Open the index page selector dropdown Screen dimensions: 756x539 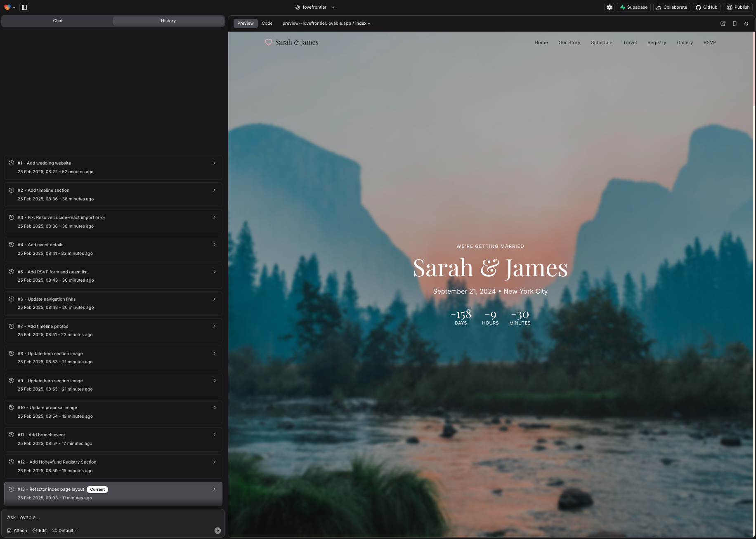pos(362,24)
